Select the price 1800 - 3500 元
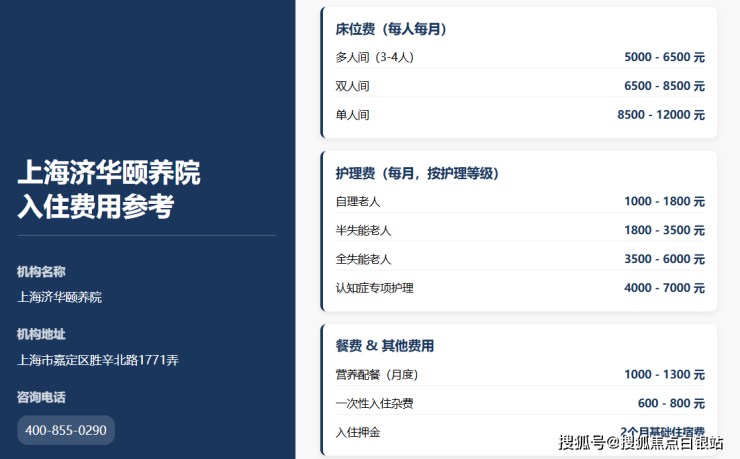 664,230
